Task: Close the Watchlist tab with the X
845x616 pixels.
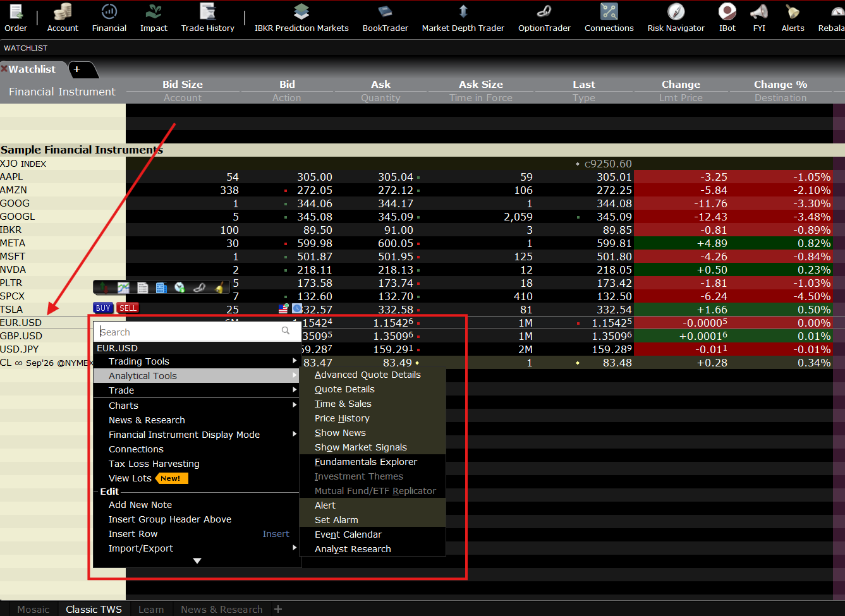Action: point(4,69)
